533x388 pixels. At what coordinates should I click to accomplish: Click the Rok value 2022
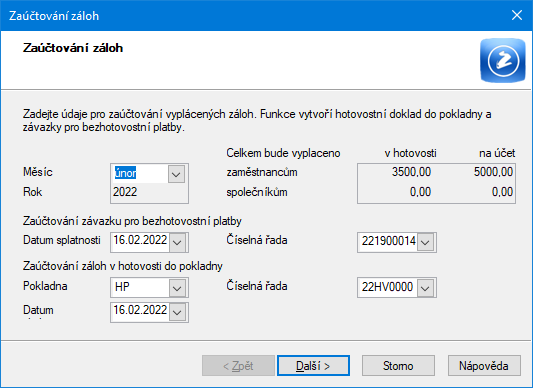point(125,192)
